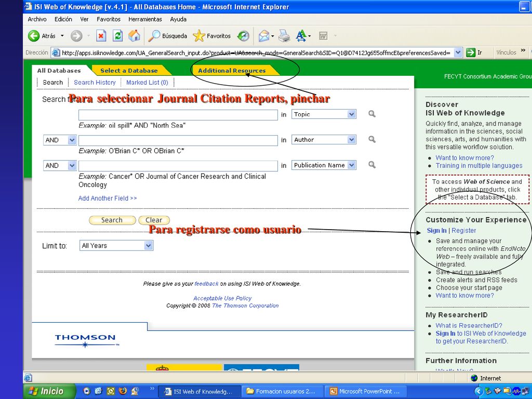Click the Thomson logo in the footer
Image resolution: width=532 pixels, height=399 pixels.
coord(86,340)
